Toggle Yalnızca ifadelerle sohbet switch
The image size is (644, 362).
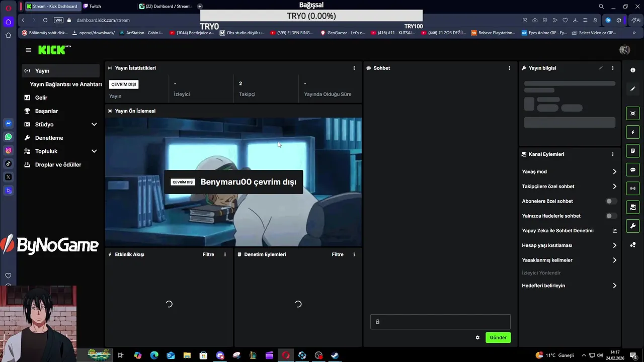(611, 216)
